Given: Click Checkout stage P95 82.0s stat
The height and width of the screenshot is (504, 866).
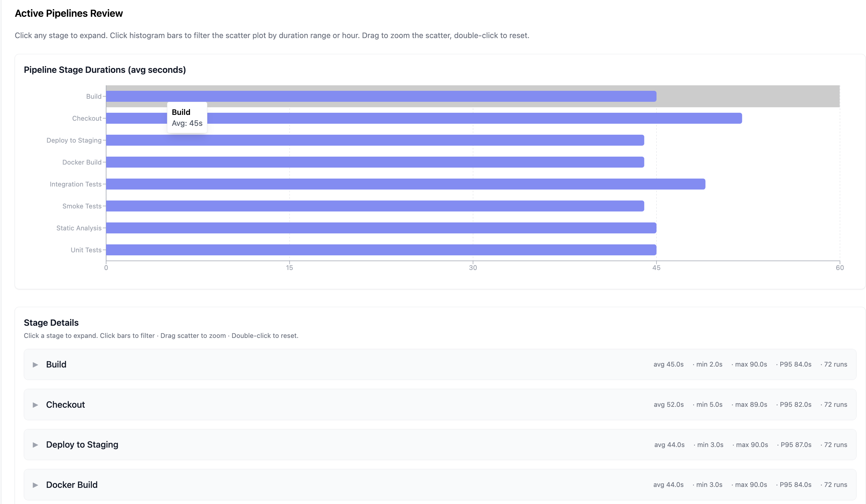Looking at the screenshot, I should [x=795, y=405].
